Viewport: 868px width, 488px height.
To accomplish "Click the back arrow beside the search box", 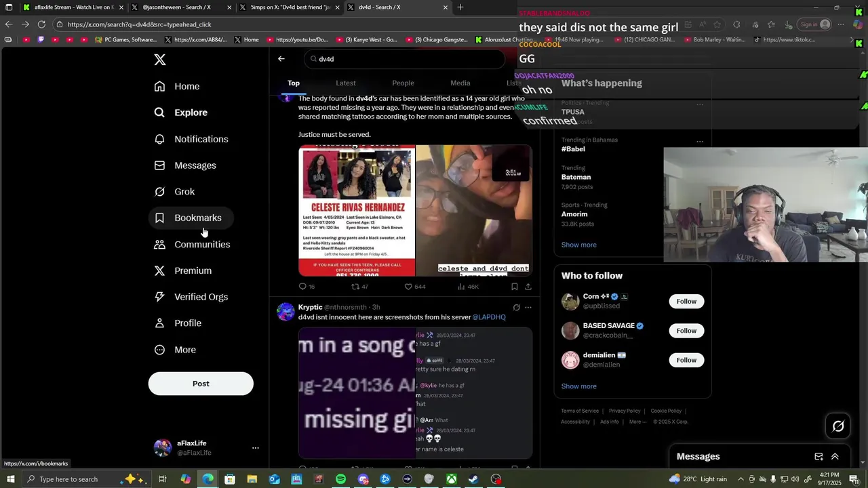I will [x=281, y=59].
